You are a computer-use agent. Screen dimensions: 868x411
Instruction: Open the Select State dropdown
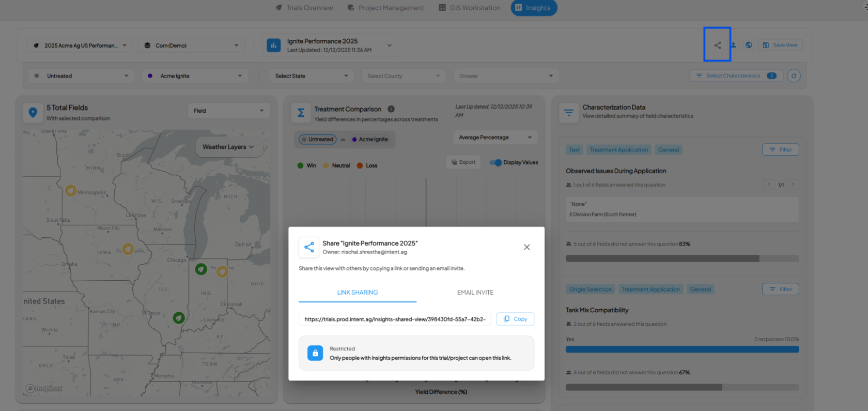tap(311, 76)
